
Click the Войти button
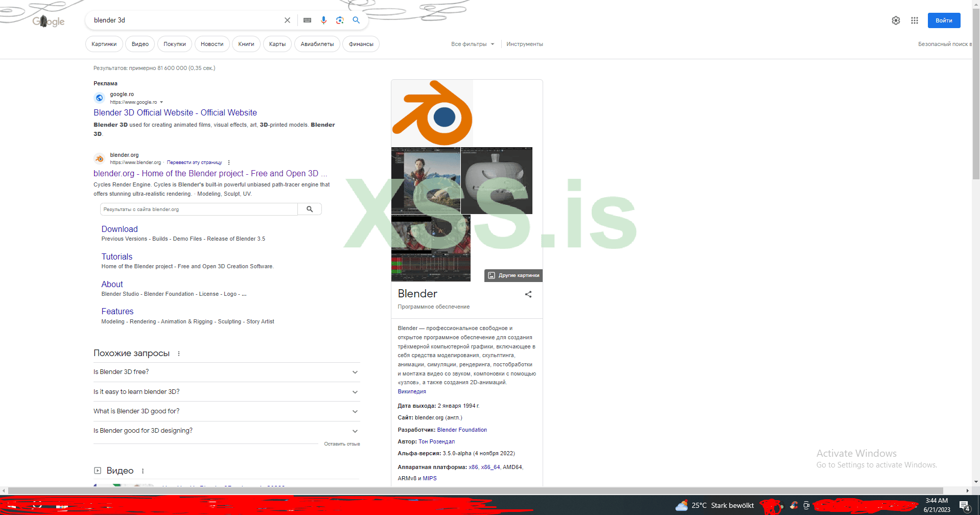pos(943,20)
